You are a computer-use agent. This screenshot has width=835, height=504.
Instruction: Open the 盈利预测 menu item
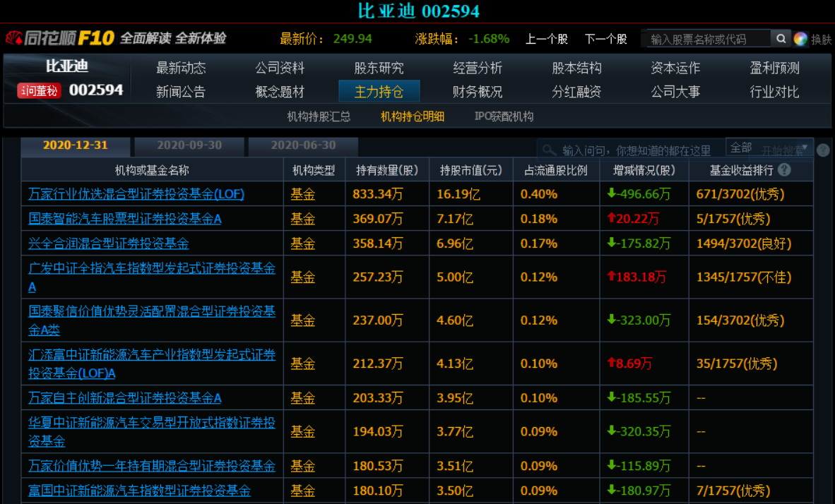click(774, 68)
